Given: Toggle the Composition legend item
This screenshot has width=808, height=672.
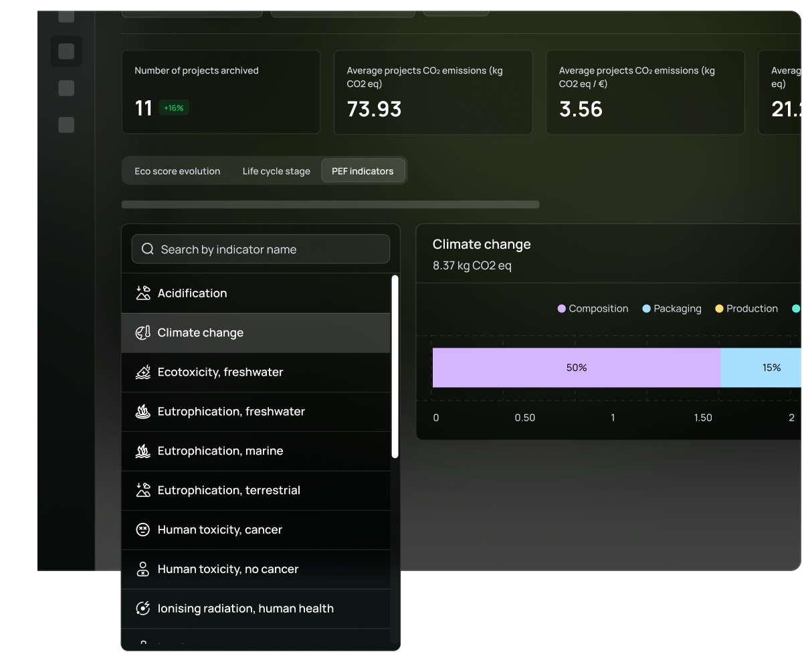Looking at the screenshot, I should [x=593, y=308].
